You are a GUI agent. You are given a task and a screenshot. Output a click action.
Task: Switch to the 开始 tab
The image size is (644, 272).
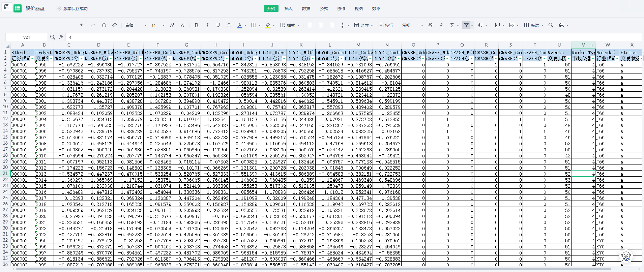pos(271,8)
